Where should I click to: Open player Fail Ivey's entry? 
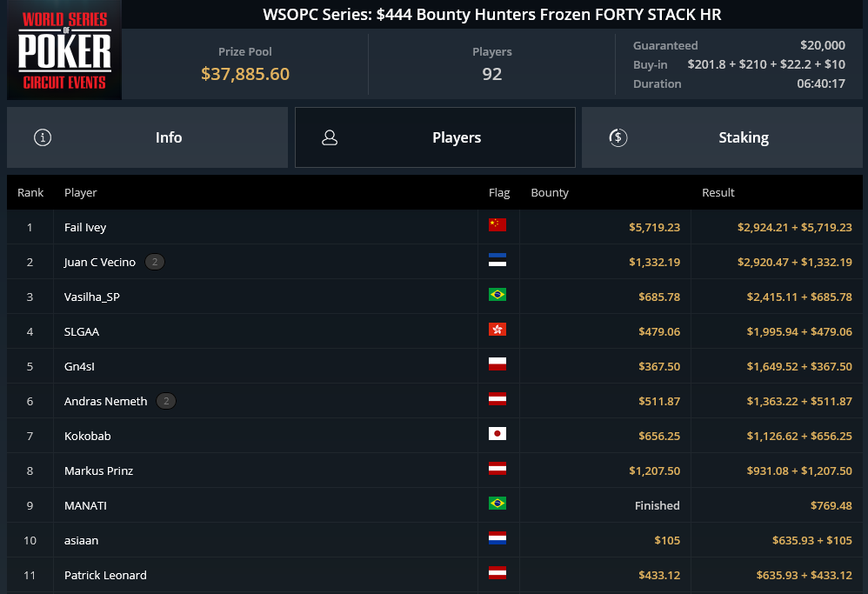point(85,228)
